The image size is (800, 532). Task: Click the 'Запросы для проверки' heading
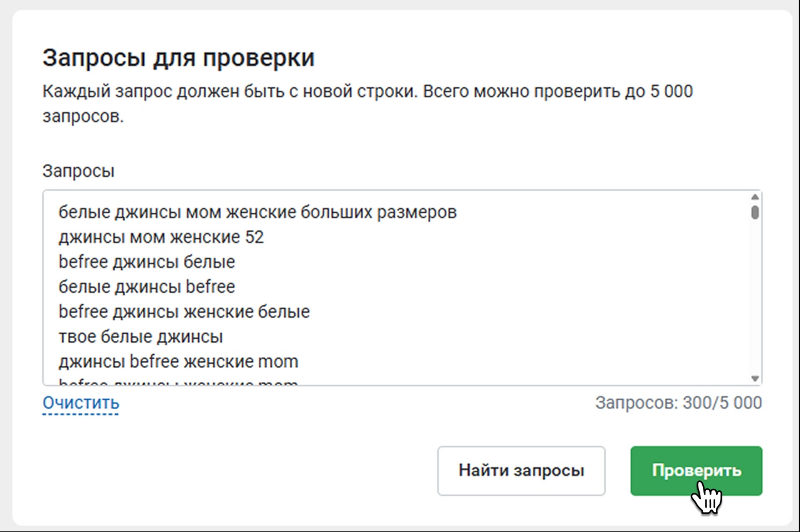pyautogui.click(x=178, y=58)
